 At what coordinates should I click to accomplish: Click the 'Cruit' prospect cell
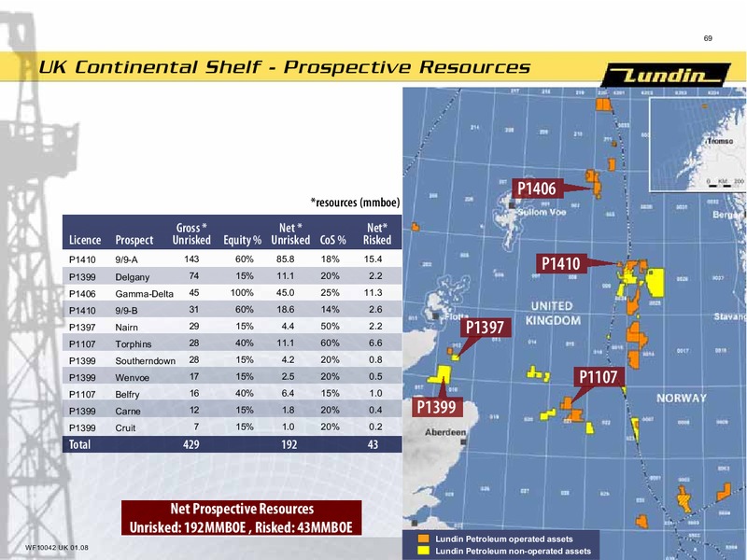point(125,427)
